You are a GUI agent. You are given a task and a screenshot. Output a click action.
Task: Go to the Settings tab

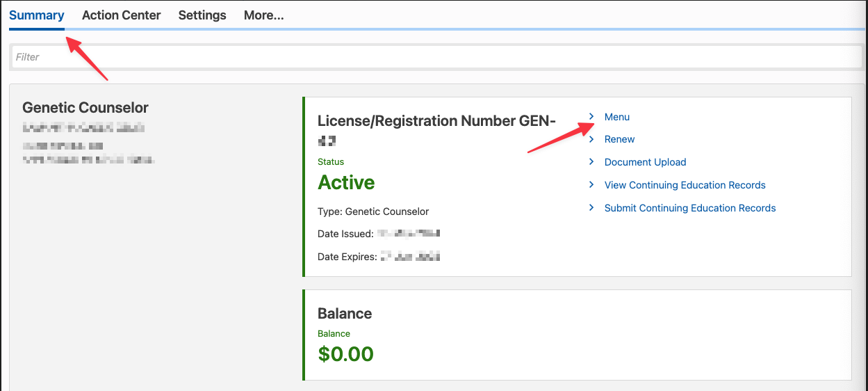[202, 15]
